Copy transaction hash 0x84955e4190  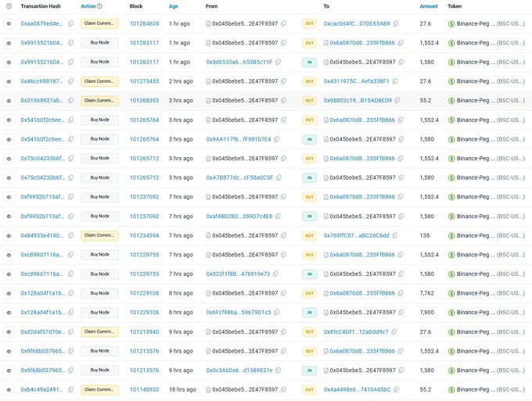(70, 235)
